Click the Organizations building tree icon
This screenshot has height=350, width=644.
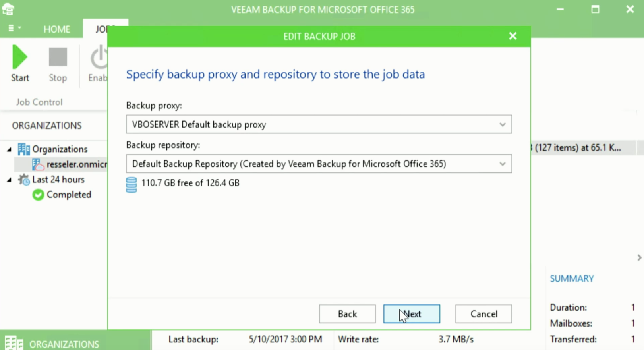(x=24, y=149)
